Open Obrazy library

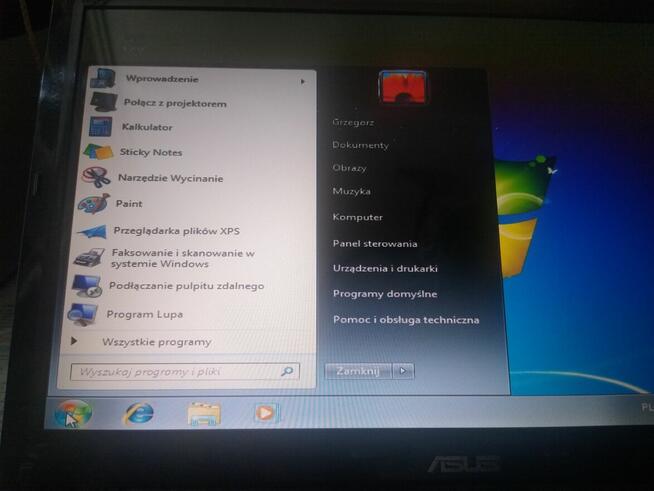click(350, 168)
